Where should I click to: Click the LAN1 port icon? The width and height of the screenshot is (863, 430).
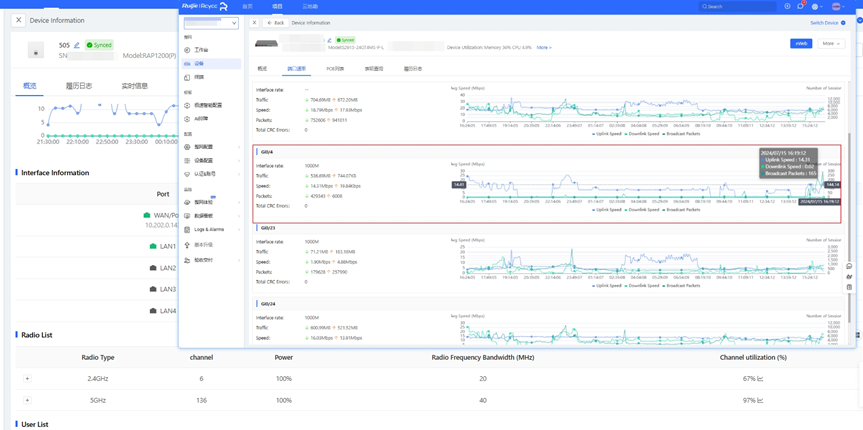[153, 246]
